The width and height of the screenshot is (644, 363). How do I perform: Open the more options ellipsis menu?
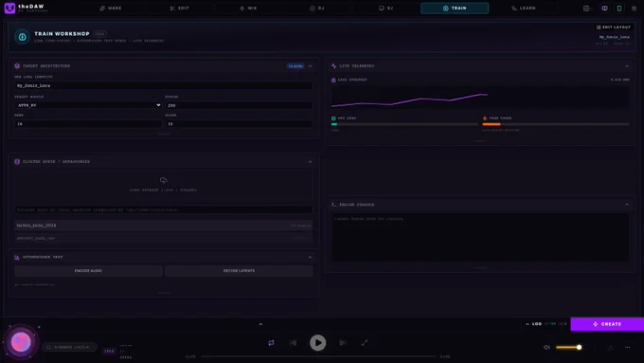(x=628, y=348)
